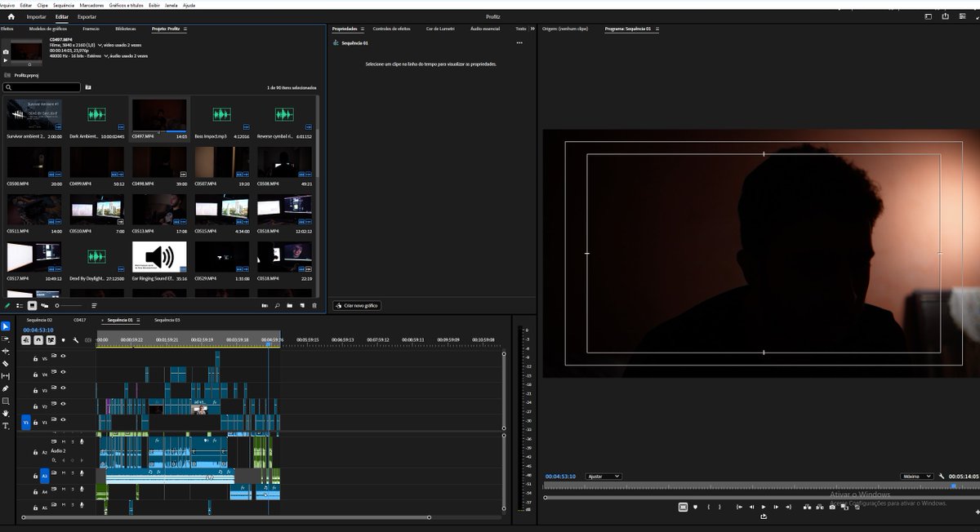Open the Sequência menu in menu bar
This screenshot has height=532, width=980.
(63, 5)
